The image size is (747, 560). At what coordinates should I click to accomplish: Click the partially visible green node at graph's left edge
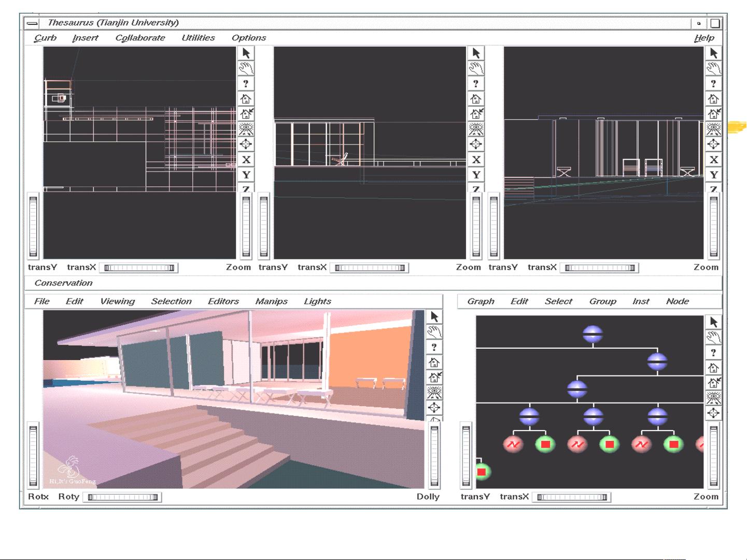point(483,472)
